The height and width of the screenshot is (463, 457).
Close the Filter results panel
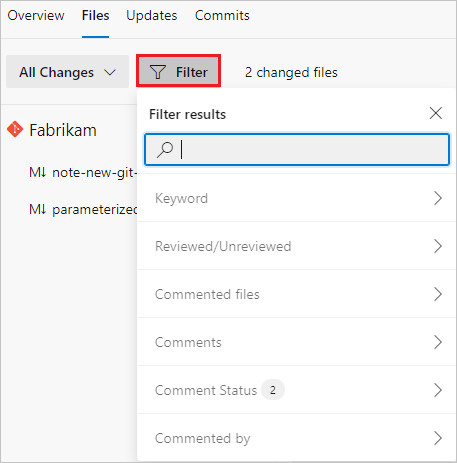tap(436, 113)
